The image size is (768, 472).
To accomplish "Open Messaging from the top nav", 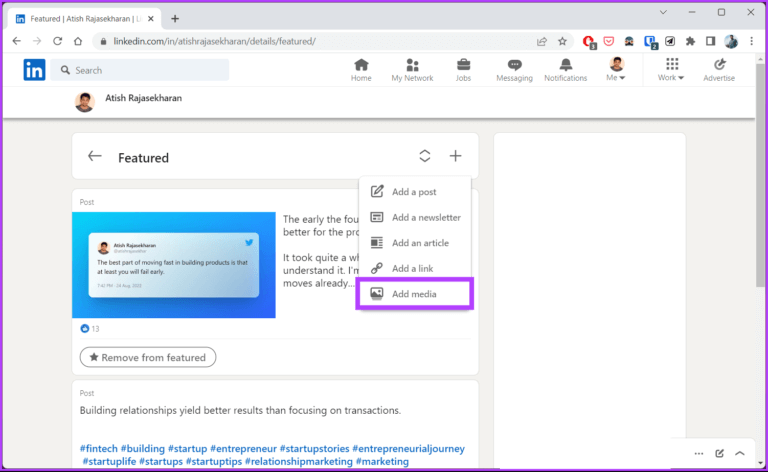I will [x=514, y=71].
